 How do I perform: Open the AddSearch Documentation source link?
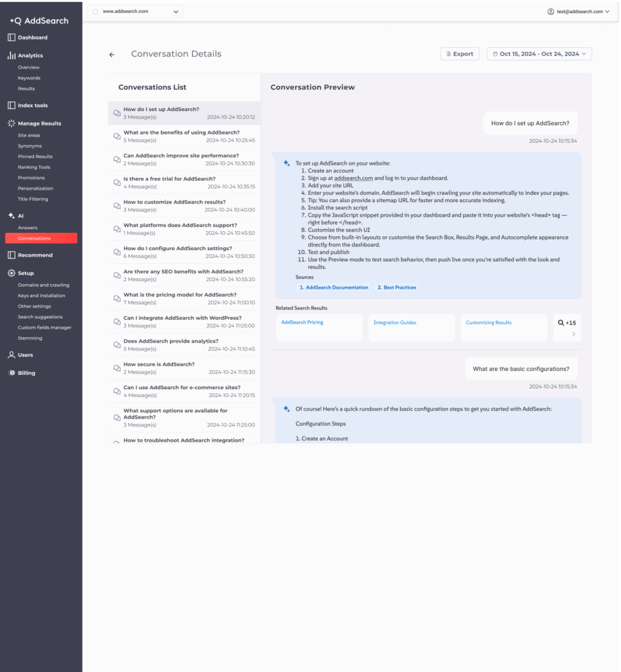[x=334, y=287]
